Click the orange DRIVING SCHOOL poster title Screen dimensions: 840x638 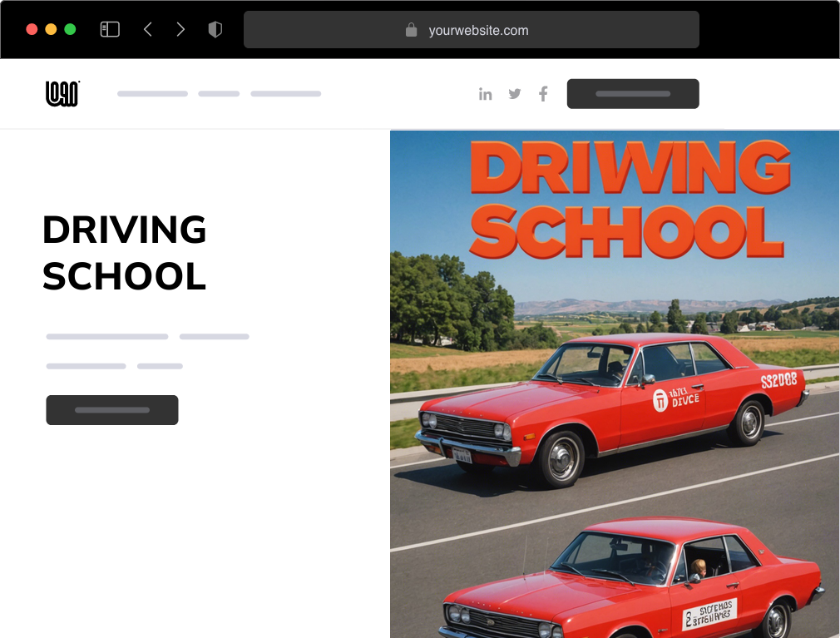pos(628,200)
